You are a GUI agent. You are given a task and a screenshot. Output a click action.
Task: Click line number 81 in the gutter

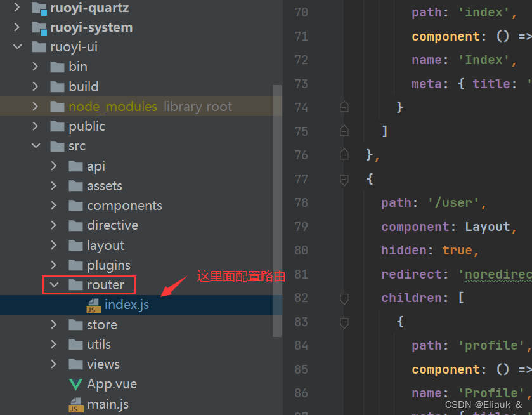pyautogui.click(x=301, y=274)
